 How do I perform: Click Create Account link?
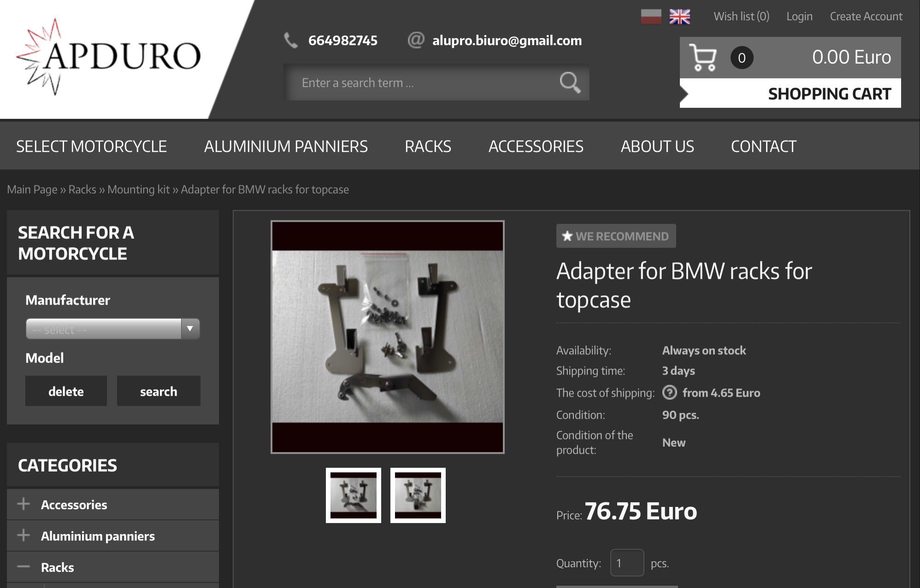866,17
